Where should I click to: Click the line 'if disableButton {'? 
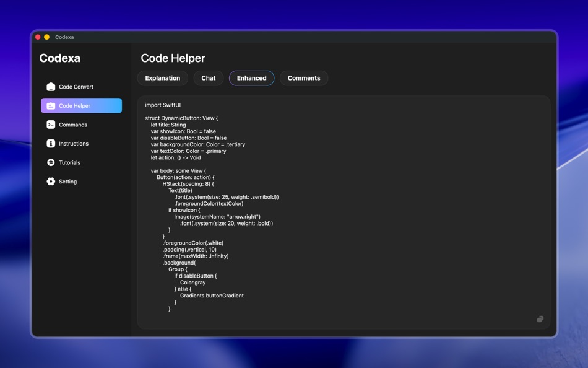196,276
